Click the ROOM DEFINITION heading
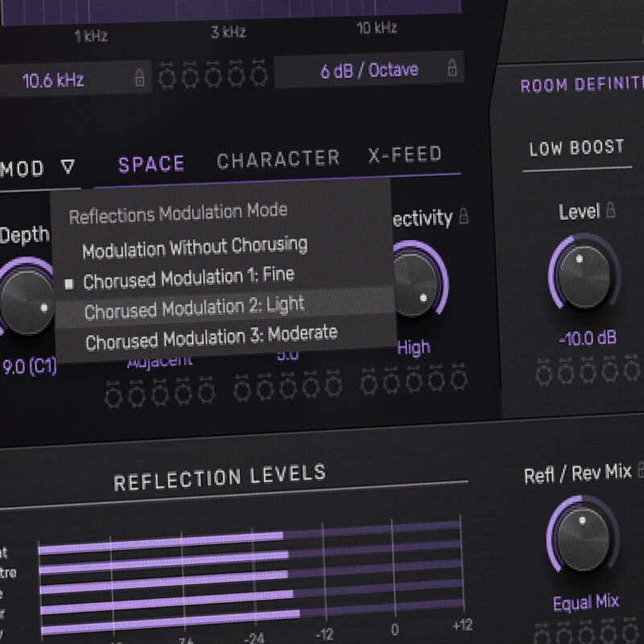 [581, 85]
